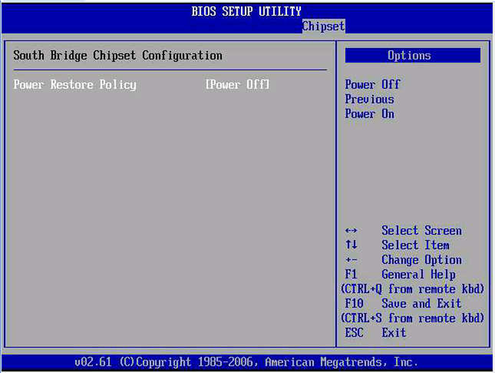Click the Exit text beside ESC
The height and width of the screenshot is (373, 495).
coord(394,333)
